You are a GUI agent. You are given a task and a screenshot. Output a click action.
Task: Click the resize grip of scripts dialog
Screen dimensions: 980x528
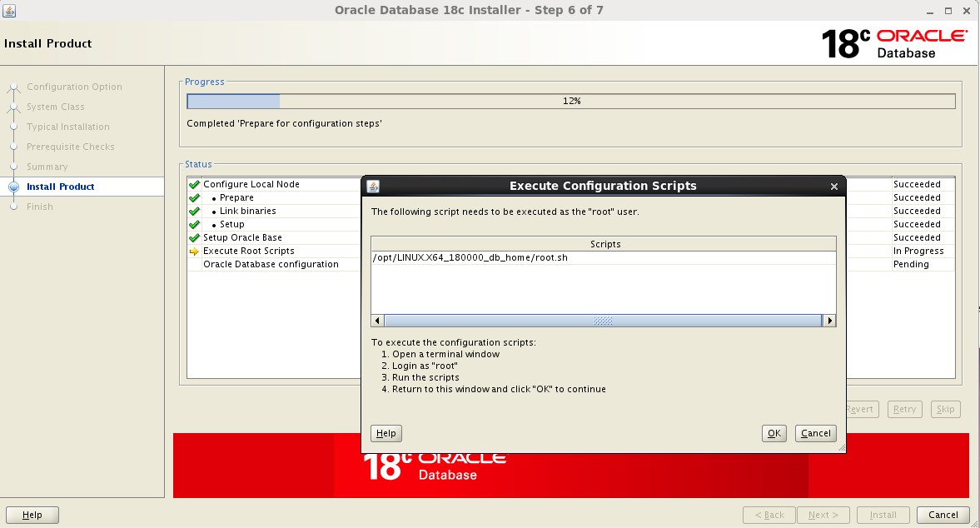(841, 447)
